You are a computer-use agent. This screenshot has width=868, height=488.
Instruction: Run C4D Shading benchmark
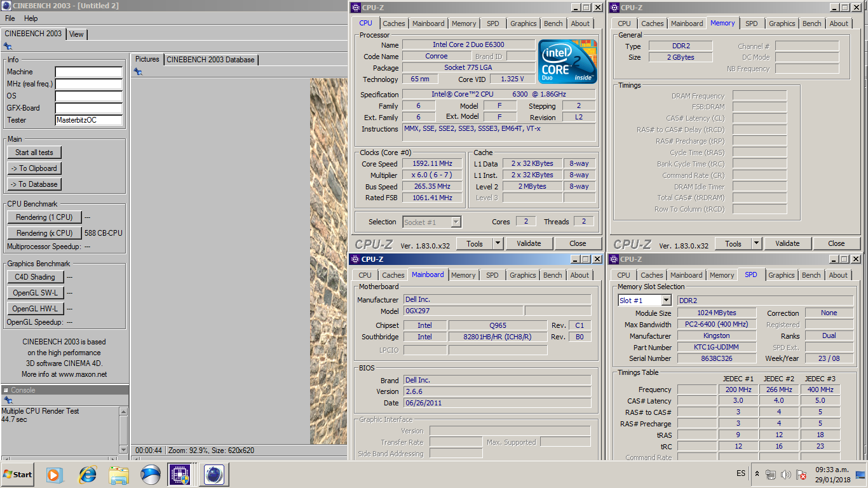(36, 277)
